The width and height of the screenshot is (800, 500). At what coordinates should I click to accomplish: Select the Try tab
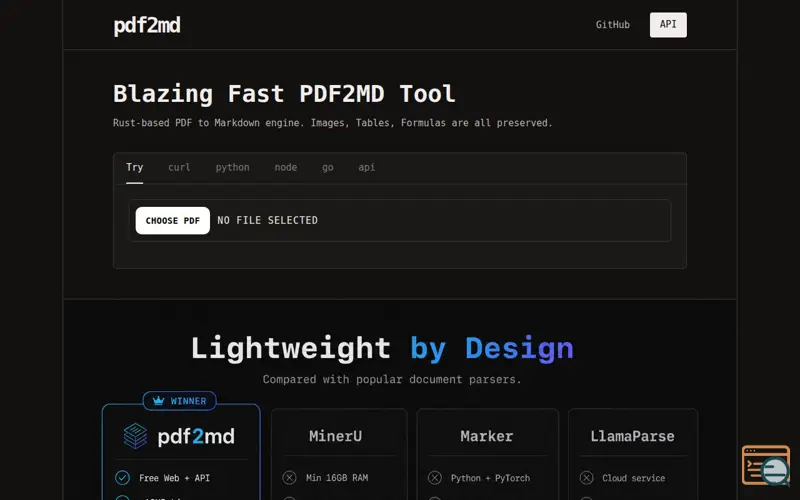pyautogui.click(x=135, y=167)
